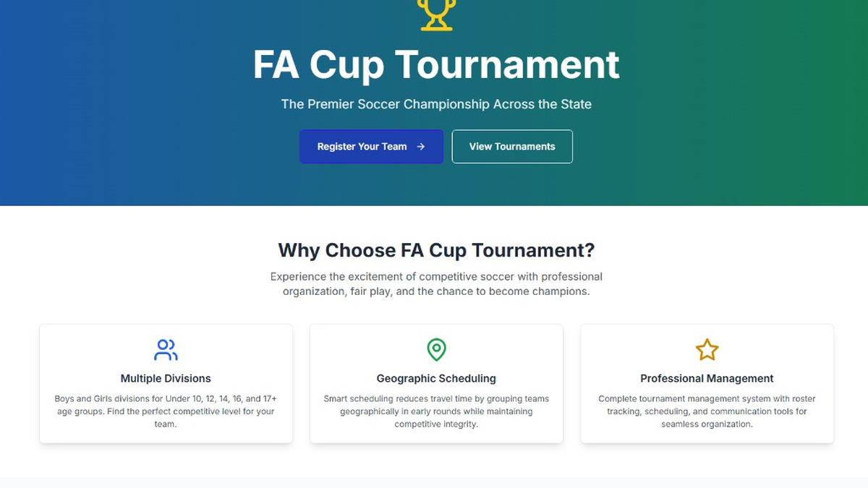Click Why Choose FA Cup Tournament heading
Image resolution: width=868 pixels, height=488 pixels.
(x=436, y=251)
